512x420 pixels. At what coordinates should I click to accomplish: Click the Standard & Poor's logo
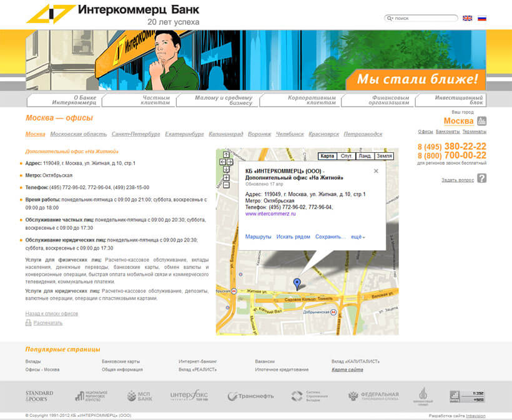(x=39, y=396)
